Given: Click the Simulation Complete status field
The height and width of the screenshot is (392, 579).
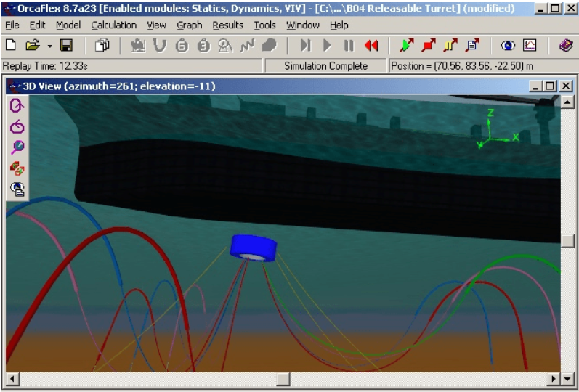Looking at the screenshot, I should pos(325,66).
